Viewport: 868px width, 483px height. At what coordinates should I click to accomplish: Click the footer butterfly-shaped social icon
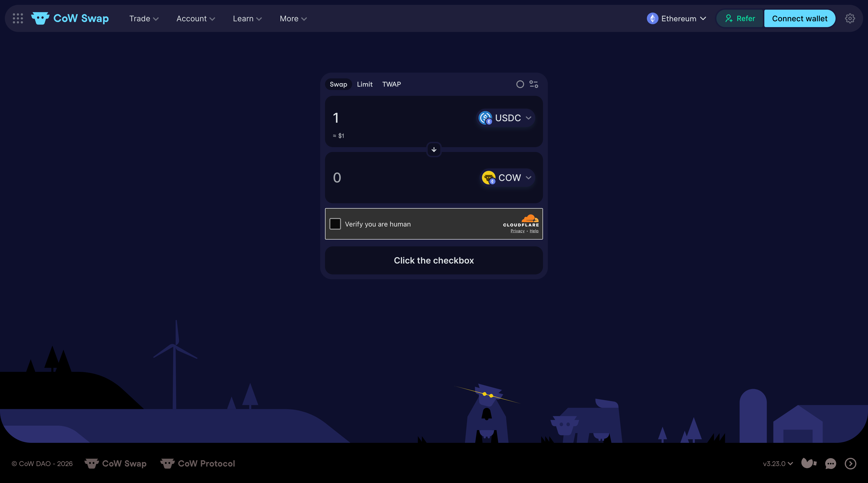point(809,463)
